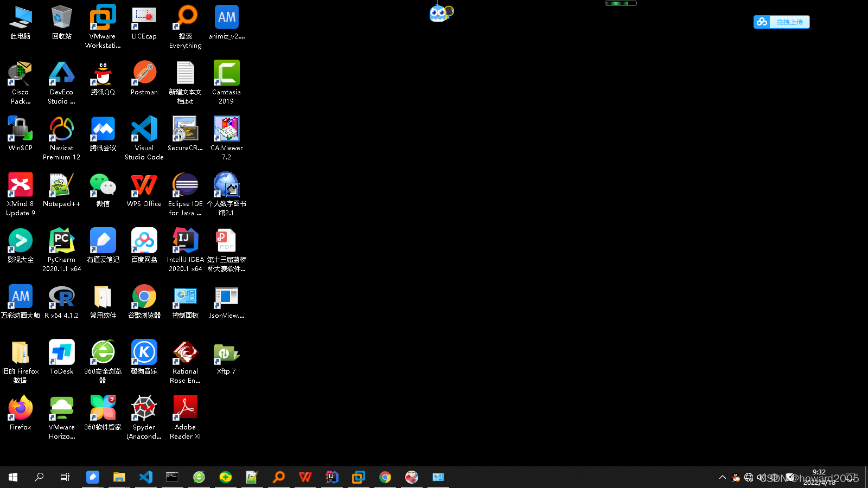Viewport: 868px width, 488px height.
Task: Launch XMind 8 Update 9
Action: point(21,194)
